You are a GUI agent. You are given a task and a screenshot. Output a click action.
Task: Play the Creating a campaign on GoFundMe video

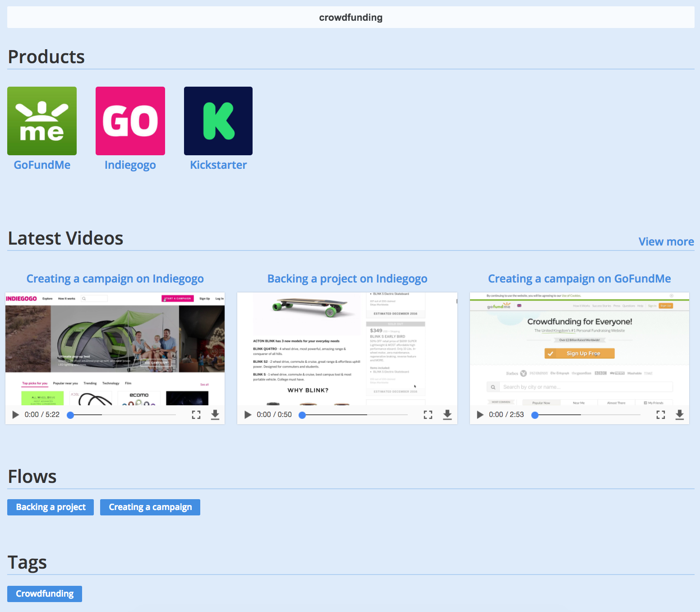(479, 414)
